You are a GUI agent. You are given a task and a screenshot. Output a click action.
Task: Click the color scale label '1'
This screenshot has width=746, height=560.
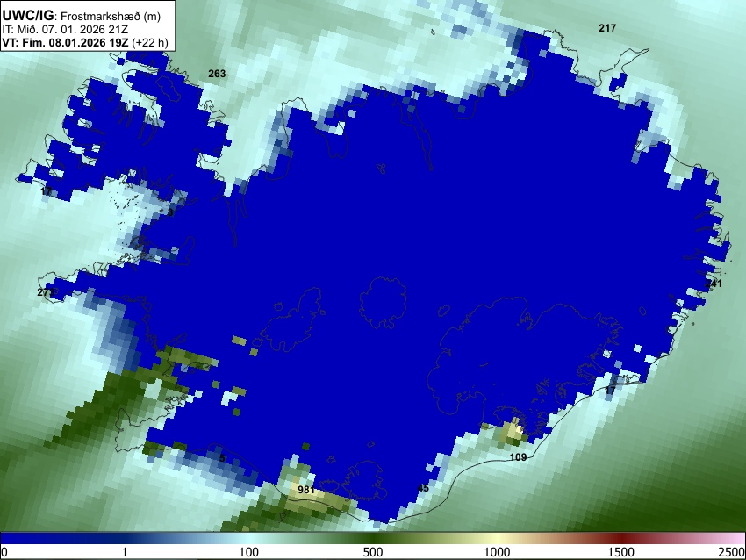pyautogui.click(x=125, y=552)
